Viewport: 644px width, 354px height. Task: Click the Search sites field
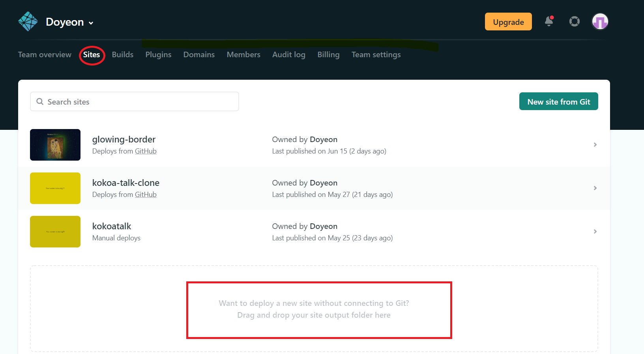tap(135, 101)
